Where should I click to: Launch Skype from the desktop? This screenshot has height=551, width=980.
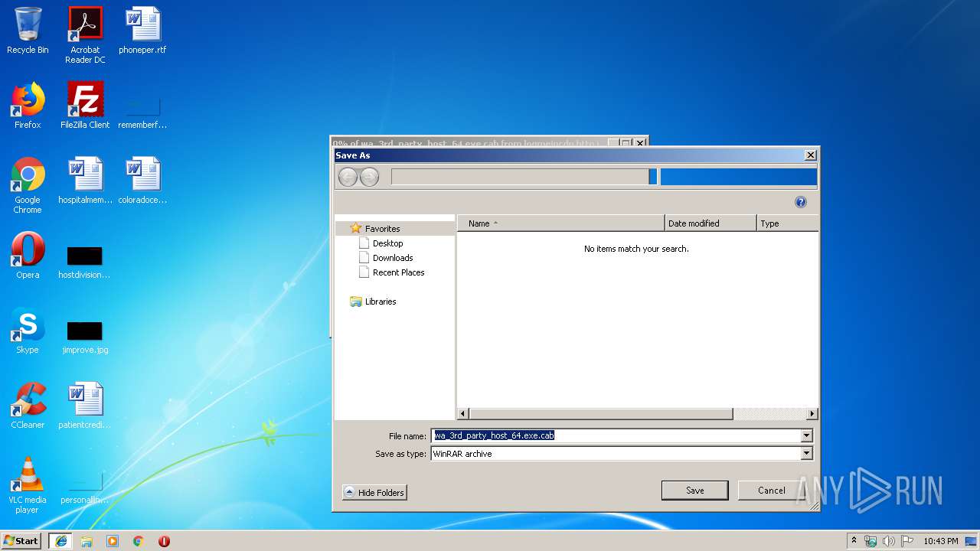click(28, 331)
